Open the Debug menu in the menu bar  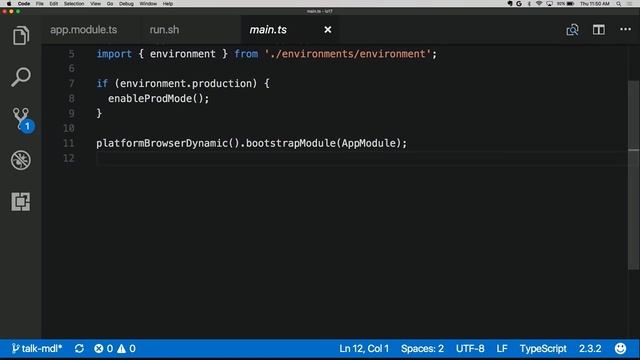126,4
